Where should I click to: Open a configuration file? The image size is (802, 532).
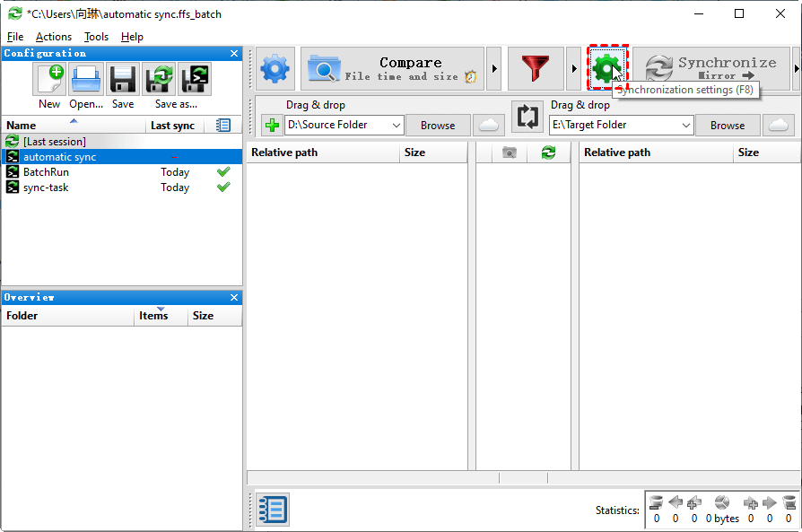(x=86, y=79)
